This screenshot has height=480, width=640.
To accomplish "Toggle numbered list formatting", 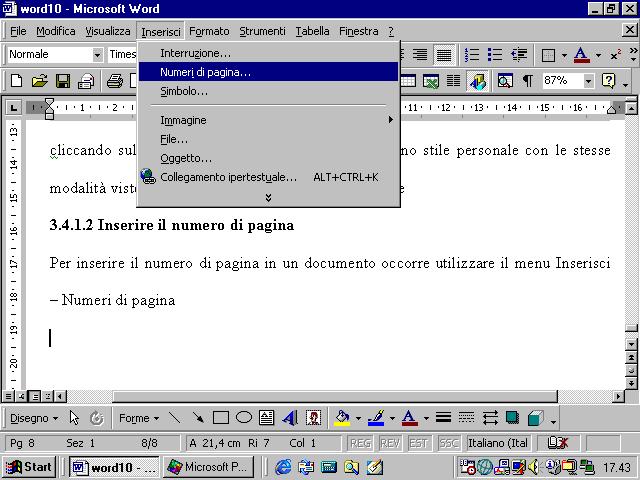I will (x=471, y=55).
